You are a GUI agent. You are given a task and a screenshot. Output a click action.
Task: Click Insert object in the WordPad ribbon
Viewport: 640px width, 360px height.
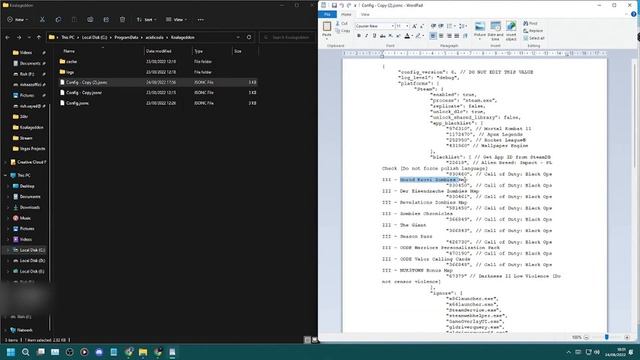click(x=511, y=31)
